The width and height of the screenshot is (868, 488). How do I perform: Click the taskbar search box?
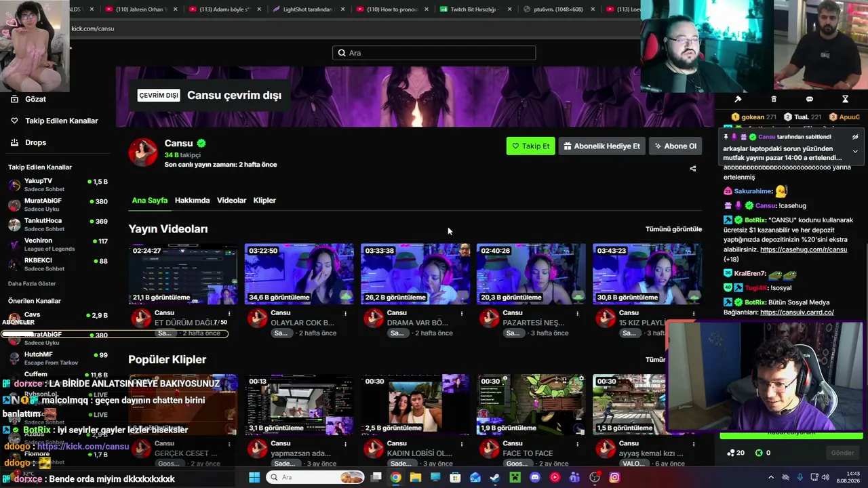(x=316, y=477)
